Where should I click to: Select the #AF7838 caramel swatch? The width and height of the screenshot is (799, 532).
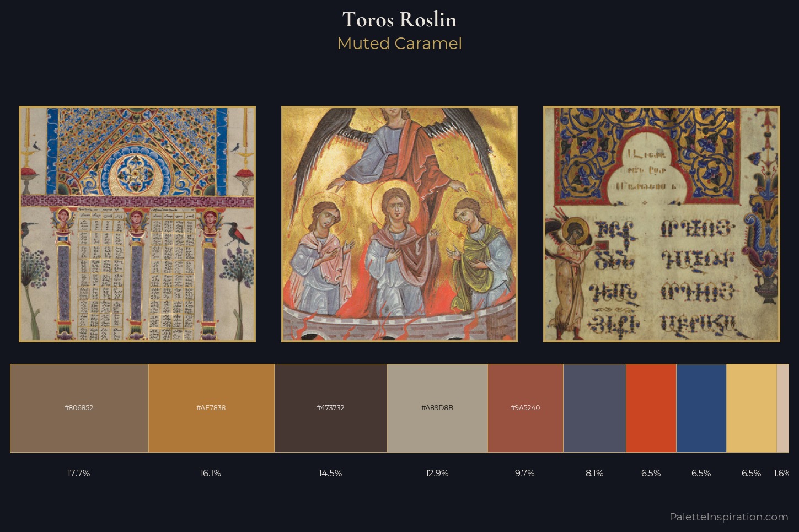[211, 408]
